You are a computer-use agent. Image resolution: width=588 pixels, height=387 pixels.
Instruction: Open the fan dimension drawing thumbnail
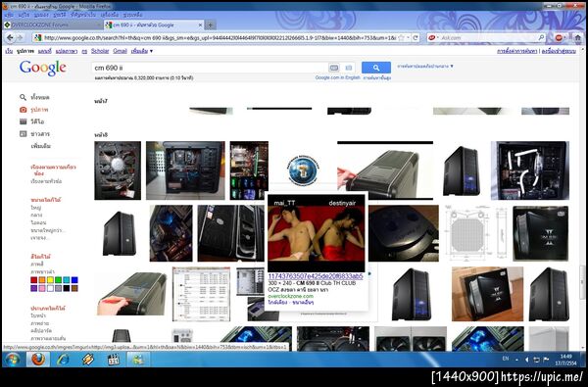pos(476,232)
